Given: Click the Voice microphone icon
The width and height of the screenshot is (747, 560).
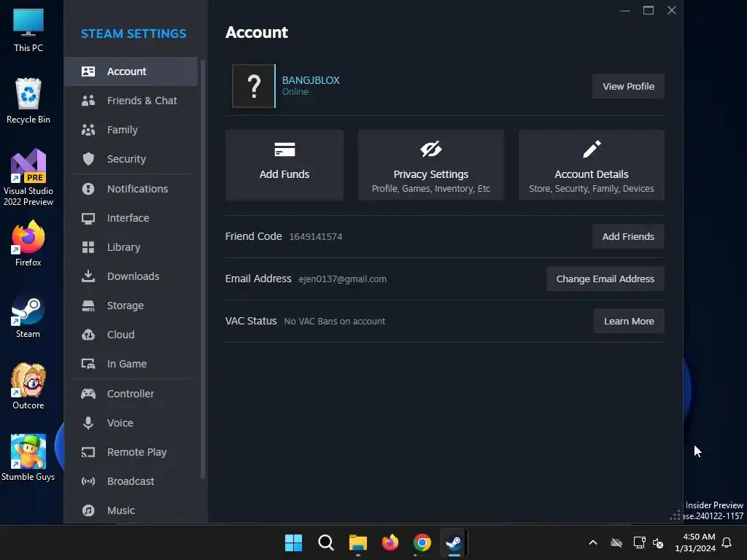Looking at the screenshot, I should coord(88,423).
